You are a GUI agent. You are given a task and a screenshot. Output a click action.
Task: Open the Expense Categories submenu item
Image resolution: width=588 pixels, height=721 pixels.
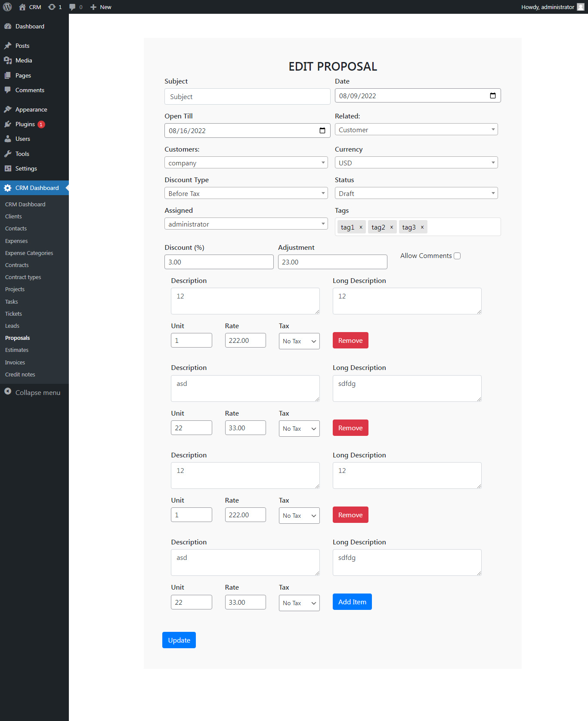pyautogui.click(x=29, y=253)
